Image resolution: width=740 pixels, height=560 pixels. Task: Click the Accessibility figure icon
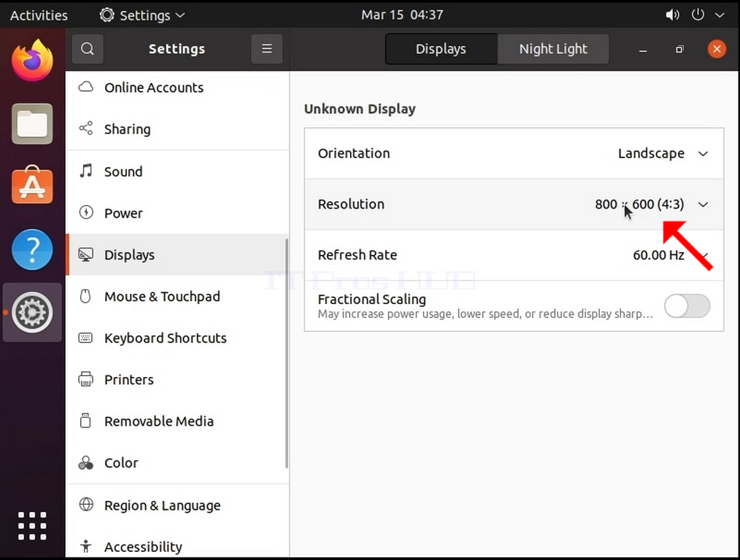pyautogui.click(x=86, y=546)
